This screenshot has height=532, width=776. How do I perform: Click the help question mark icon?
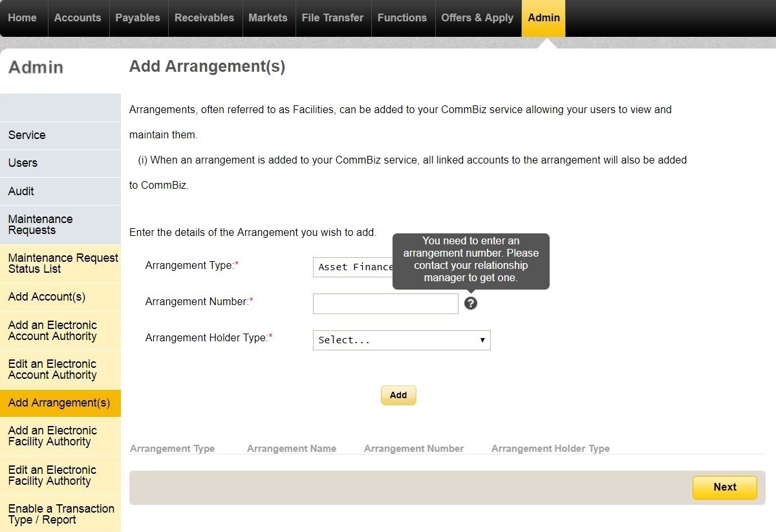[x=471, y=303]
